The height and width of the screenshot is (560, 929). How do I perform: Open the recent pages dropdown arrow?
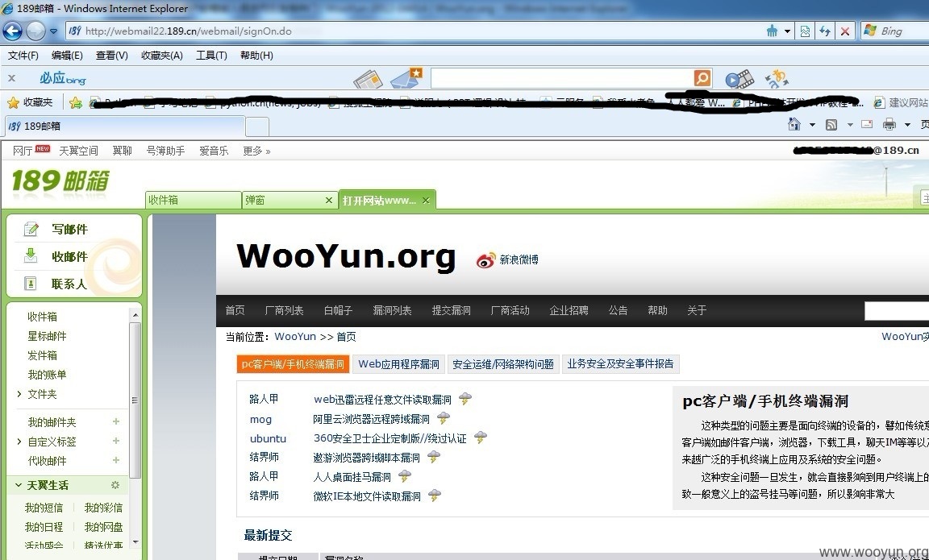pyautogui.click(x=53, y=31)
